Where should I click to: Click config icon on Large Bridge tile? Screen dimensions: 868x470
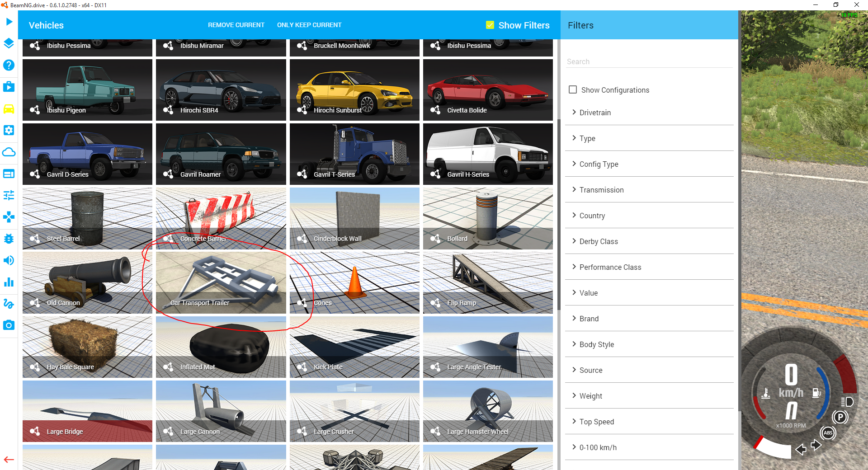[x=35, y=431]
